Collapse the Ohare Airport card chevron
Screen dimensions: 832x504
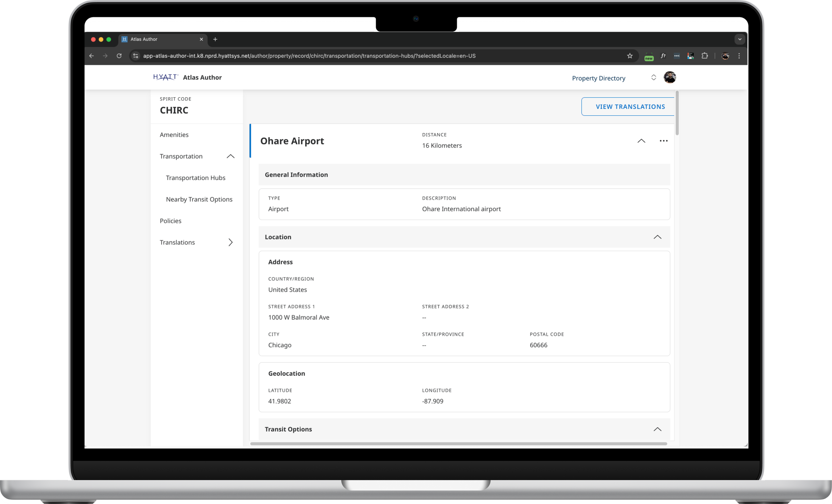pos(641,141)
